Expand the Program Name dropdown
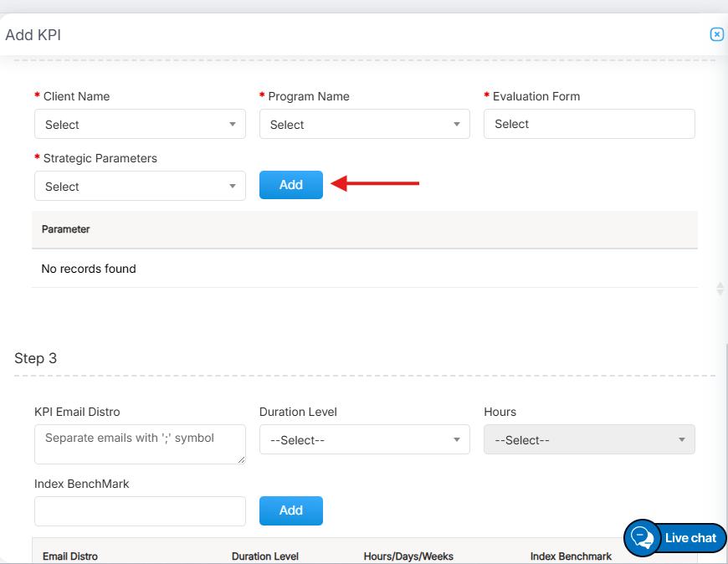The height and width of the screenshot is (564, 728). tap(364, 125)
